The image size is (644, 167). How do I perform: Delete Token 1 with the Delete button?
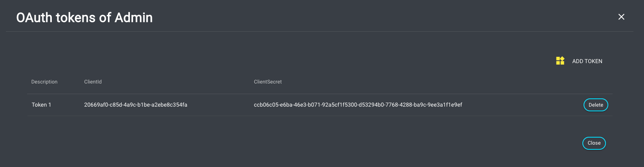(x=595, y=105)
